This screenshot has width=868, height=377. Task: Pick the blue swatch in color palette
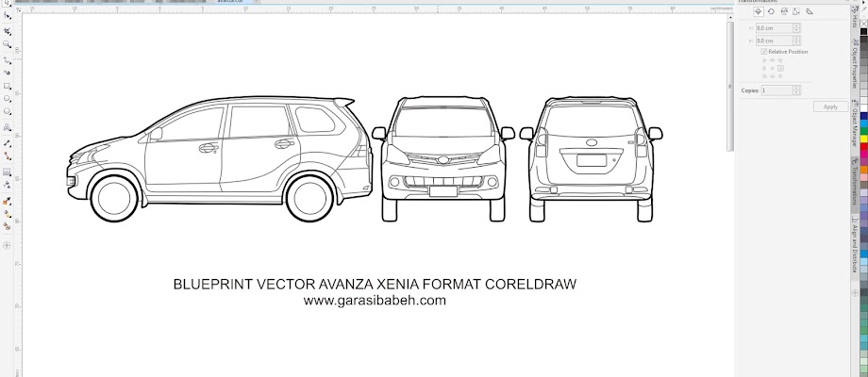point(863,116)
